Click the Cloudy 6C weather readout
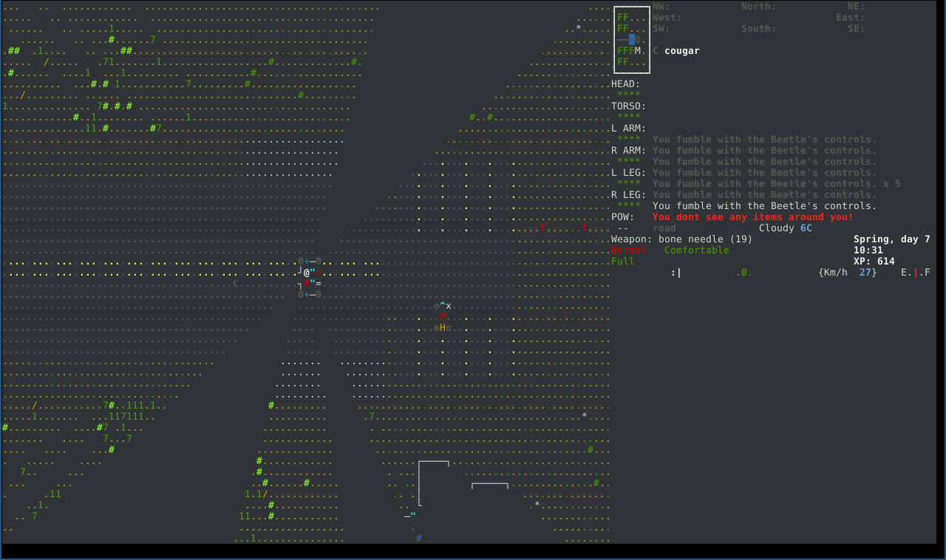This screenshot has height=560, width=946. click(x=786, y=228)
